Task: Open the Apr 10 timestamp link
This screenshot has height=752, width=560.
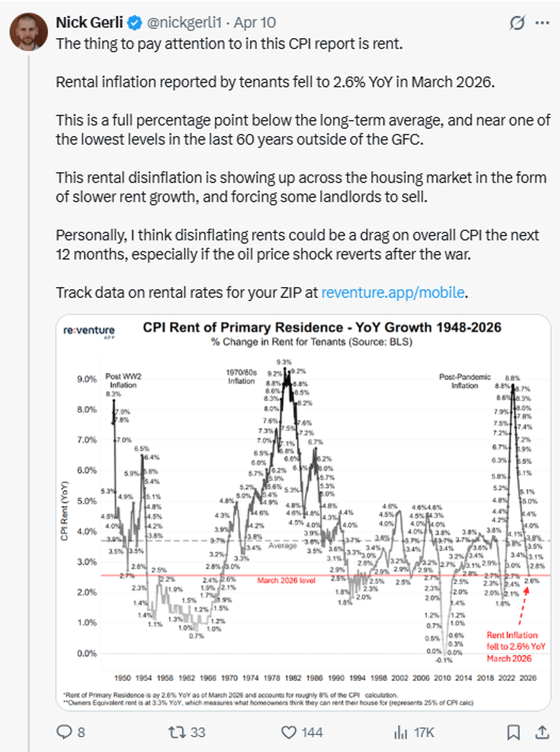Action: click(x=255, y=23)
